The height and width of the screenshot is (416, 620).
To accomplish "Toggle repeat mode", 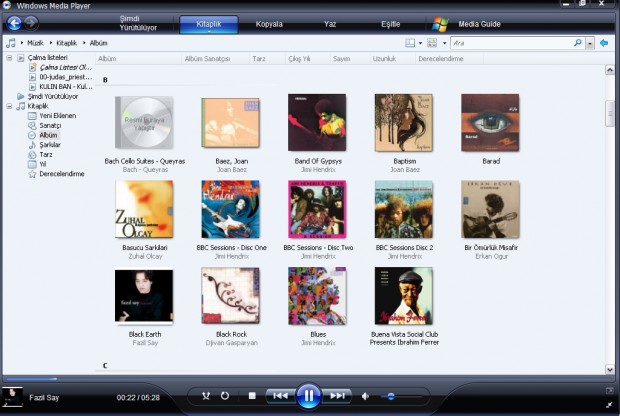I will (225, 395).
